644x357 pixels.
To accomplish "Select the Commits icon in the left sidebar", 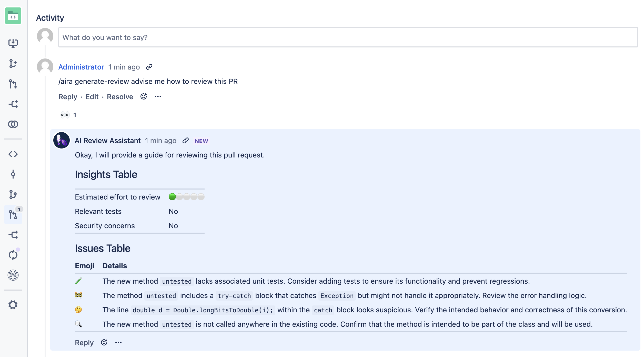I will point(13,174).
